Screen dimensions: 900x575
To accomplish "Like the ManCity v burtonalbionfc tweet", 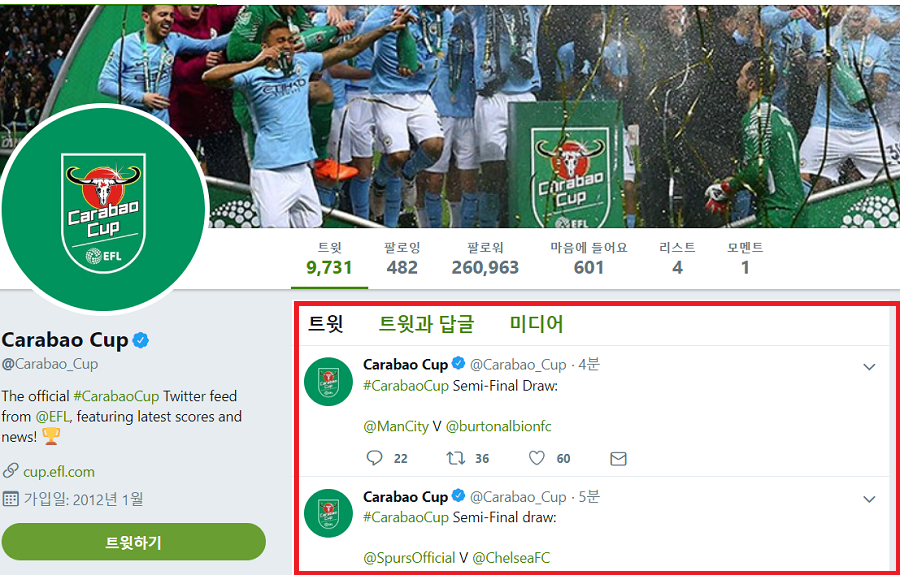I will 537,458.
